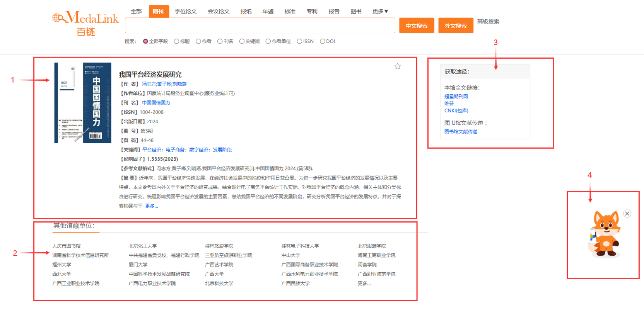Select the 全部字段 radio button

click(145, 41)
